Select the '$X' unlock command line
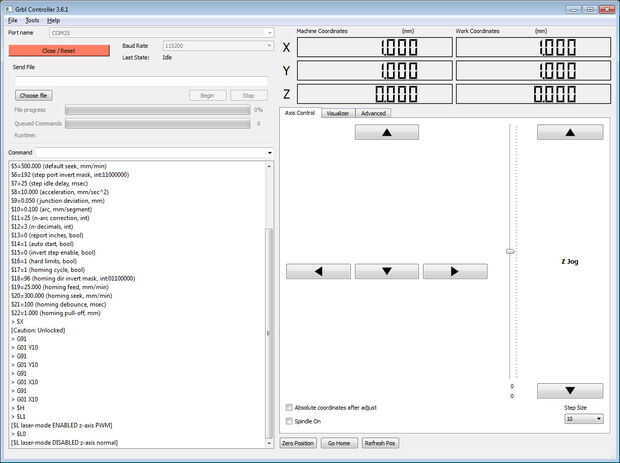Image resolution: width=620 pixels, height=463 pixels. [x=17, y=321]
